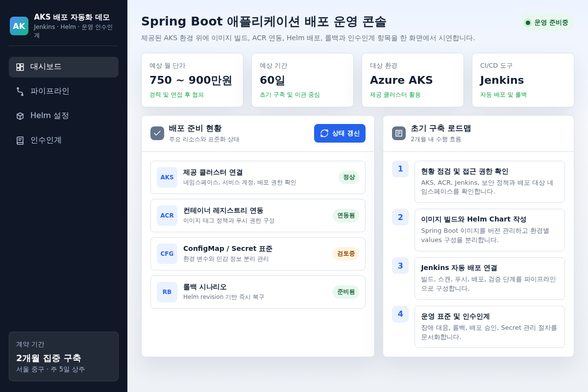Click the 계약 기간 info card in sidebar
This screenshot has height=392, width=588.
(64, 357)
